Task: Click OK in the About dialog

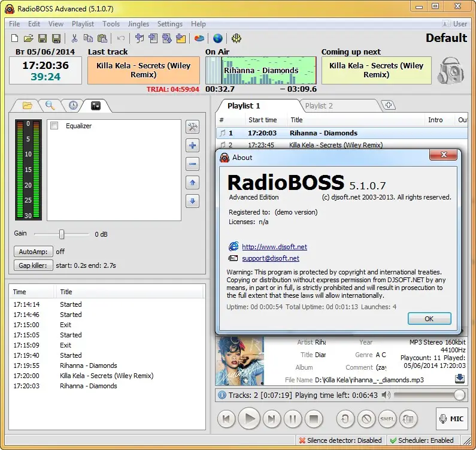Action: coord(429,319)
